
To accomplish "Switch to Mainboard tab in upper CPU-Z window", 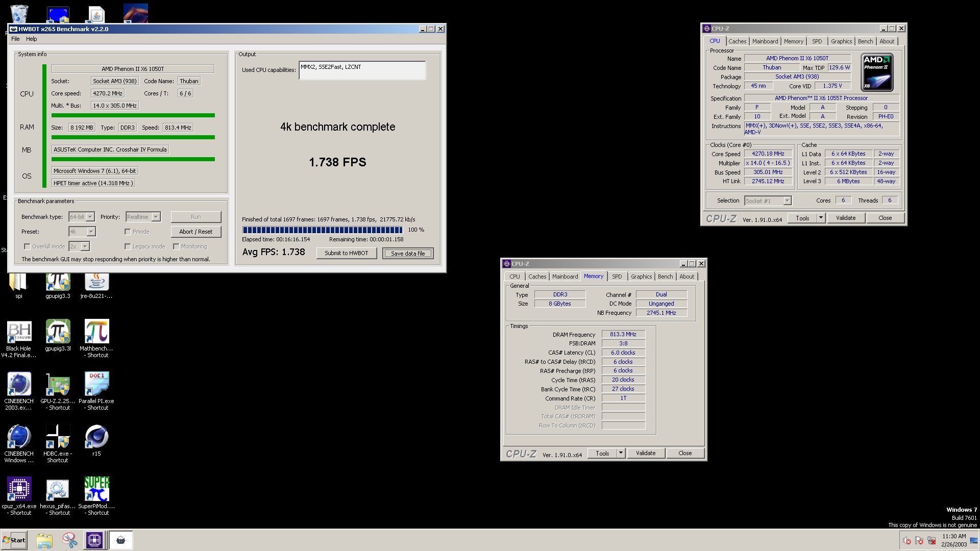I will pos(765,41).
